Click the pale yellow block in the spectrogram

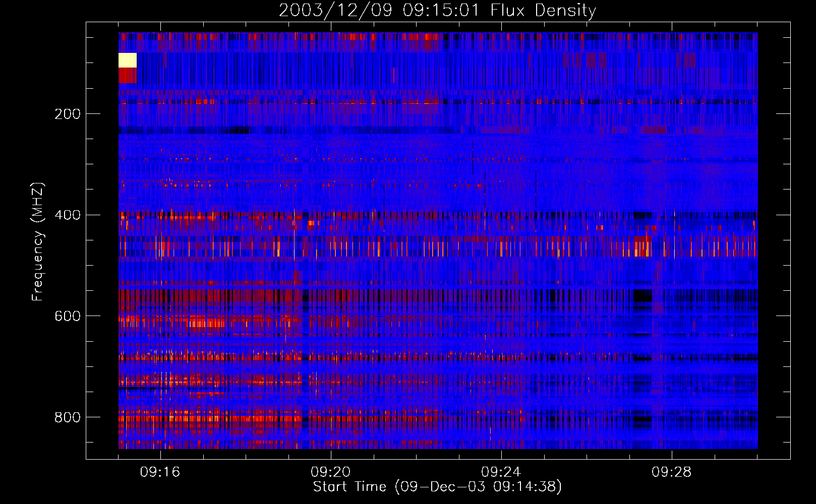(x=128, y=60)
